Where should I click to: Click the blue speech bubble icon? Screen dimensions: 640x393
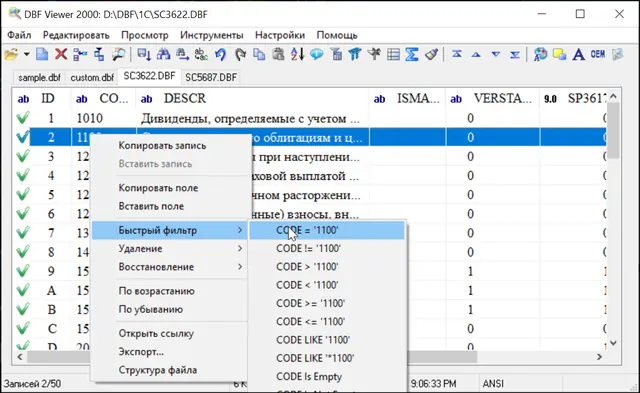317,54
